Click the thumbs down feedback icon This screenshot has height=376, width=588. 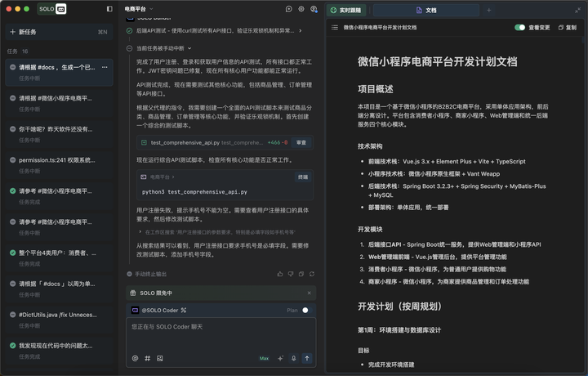click(291, 274)
